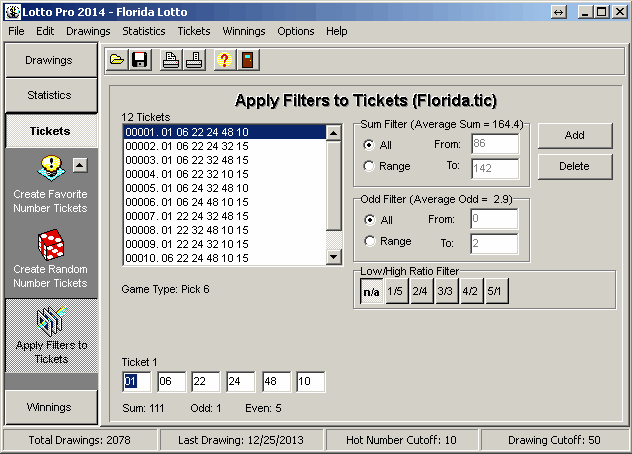Switch to the Drawings sidebar section
Screen dimensions: 632x454
(x=51, y=60)
